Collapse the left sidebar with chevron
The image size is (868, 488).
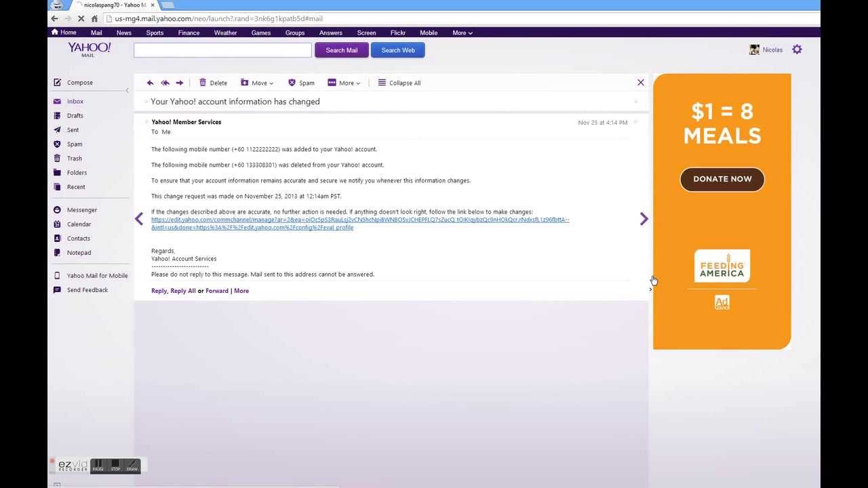pyautogui.click(x=127, y=91)
